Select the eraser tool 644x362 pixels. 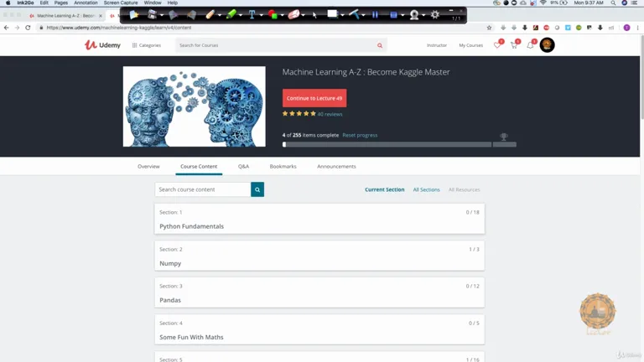(x=293, y=15)
